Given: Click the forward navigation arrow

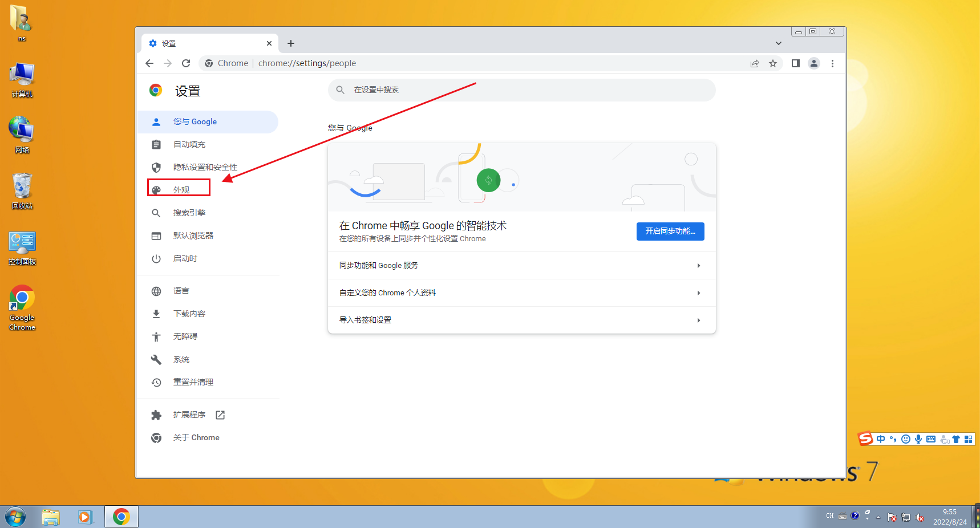Looking at the screenshot, I should 168,63.
